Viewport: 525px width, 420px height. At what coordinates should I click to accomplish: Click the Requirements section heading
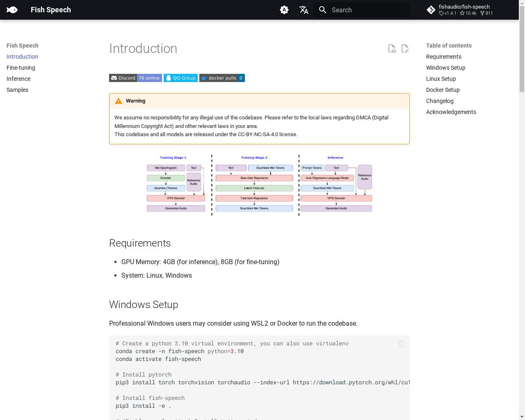[140, 243]
